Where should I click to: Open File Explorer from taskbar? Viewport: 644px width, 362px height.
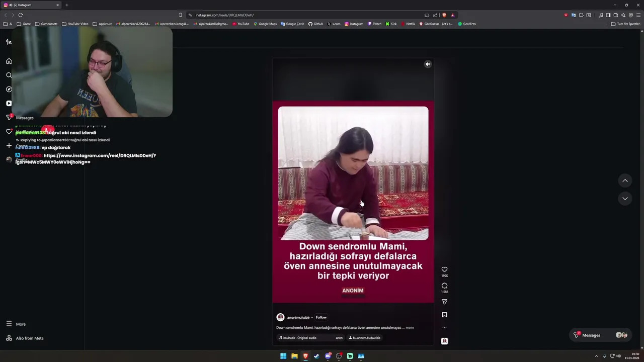pyautogui.click(x=294, y=356)
